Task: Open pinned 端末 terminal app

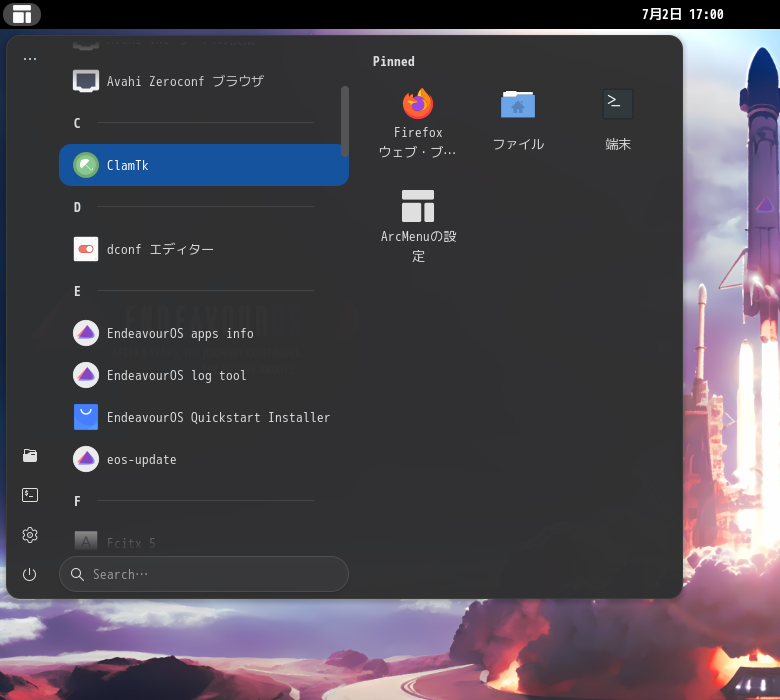Action: coord(618,121)
